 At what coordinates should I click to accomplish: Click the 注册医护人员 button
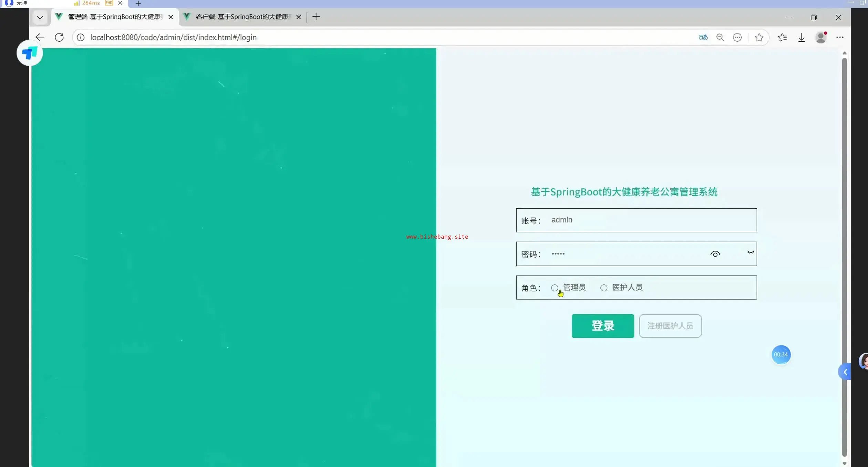click(670, 326)
